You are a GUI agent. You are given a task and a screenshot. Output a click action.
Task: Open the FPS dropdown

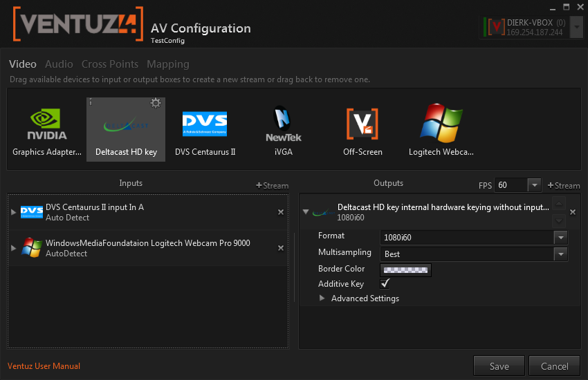[534, 185]
